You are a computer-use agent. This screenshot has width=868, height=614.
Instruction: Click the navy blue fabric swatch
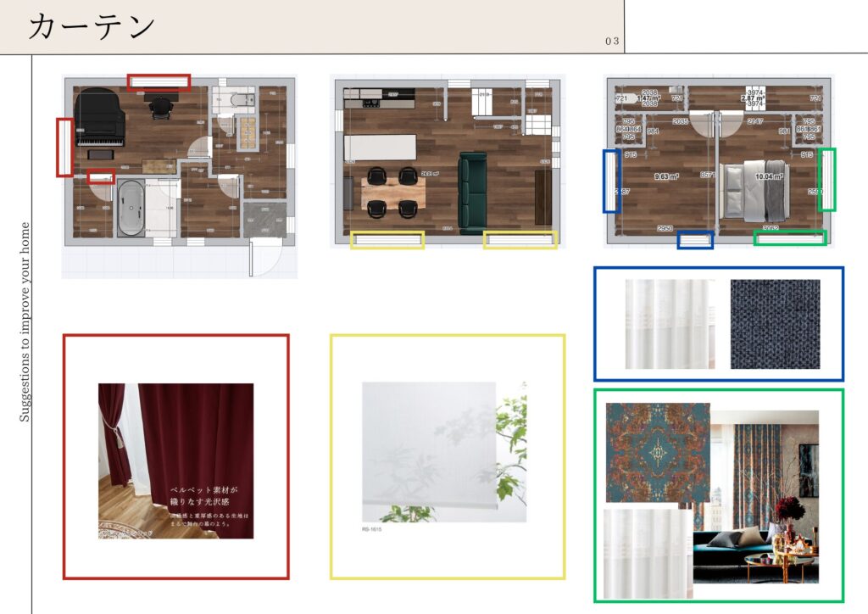(x=775, y=324)
